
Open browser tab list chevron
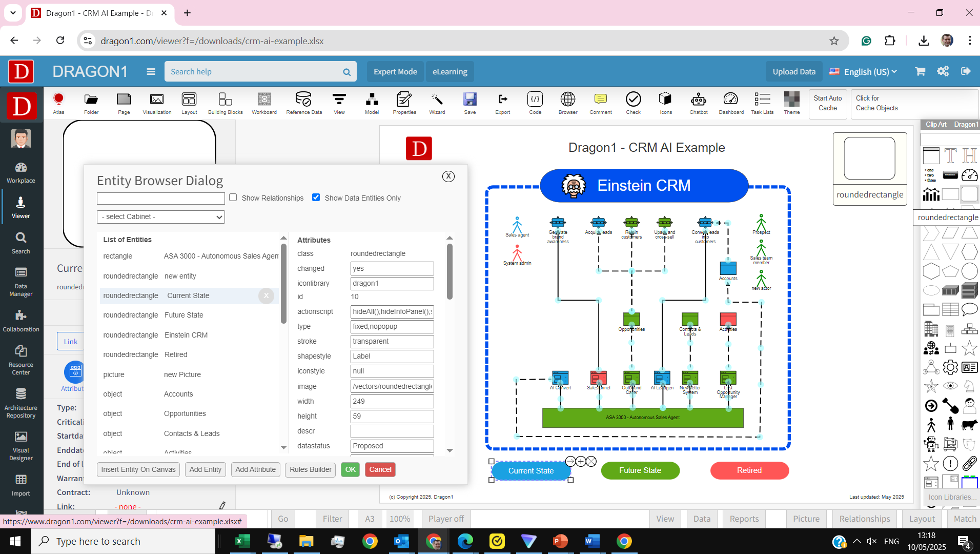(13, 13)
